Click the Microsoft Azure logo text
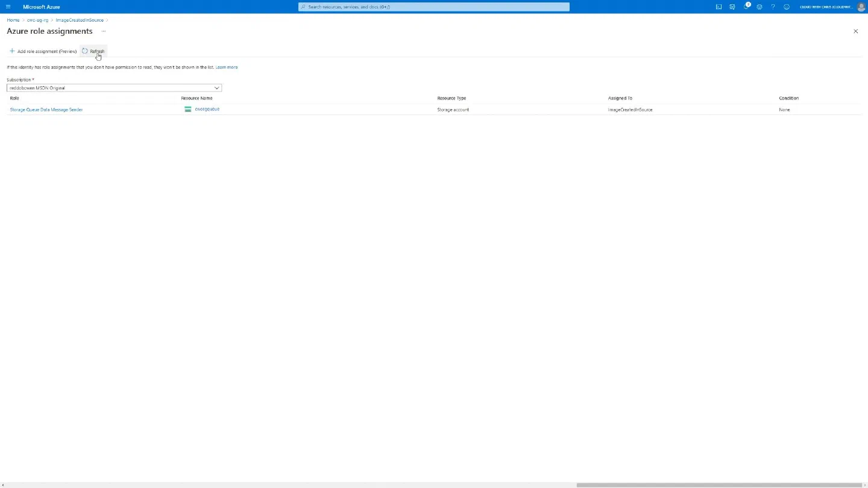Screen dimensions: 868x488 click(x=42, y=7)
